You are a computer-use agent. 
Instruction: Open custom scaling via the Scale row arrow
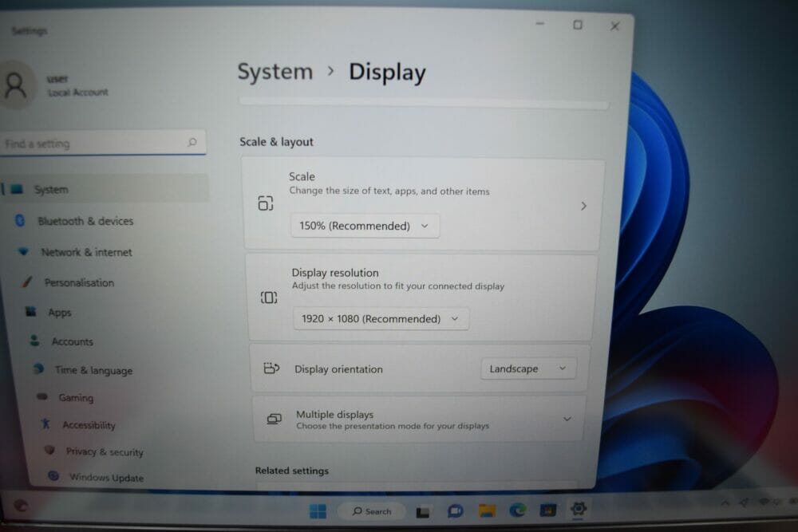[x=583, y=206]
